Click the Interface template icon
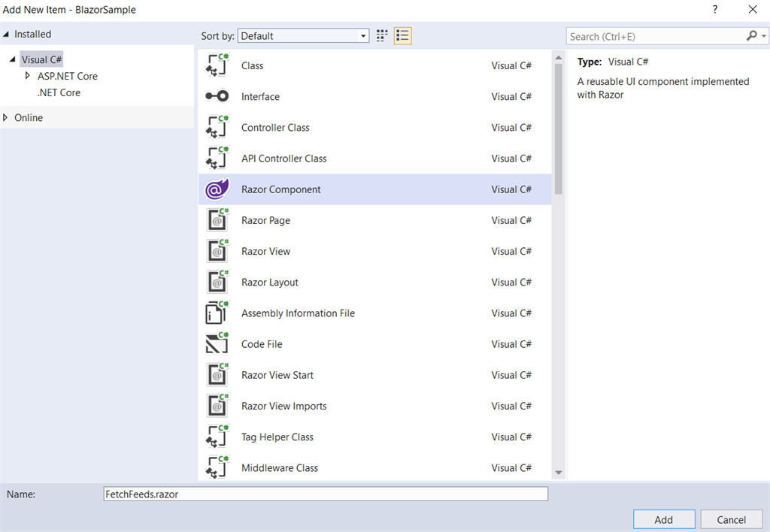The height and width of the screenshot is (532, 770). pyautogui.click(x=217, y=96)
